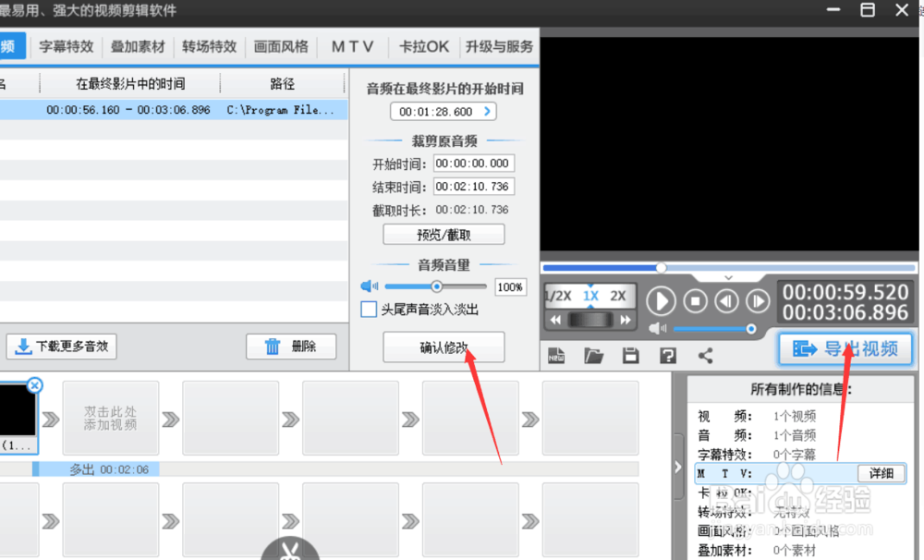Open the 字幕特效 tab
The image size is (924, 560).
click(66, 46)
